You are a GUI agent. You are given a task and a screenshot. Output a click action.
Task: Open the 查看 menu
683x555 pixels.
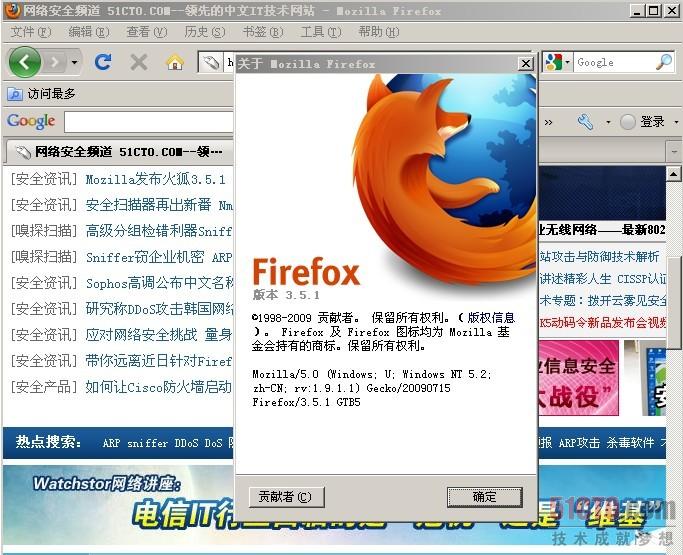point(146,32)
